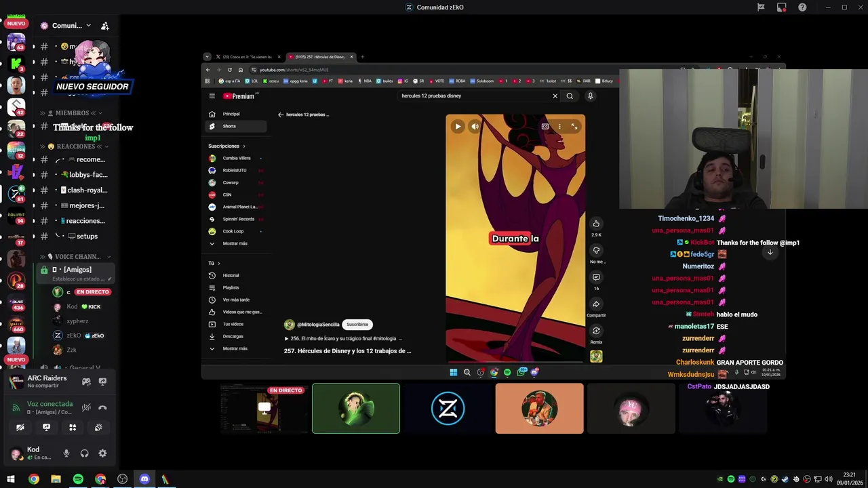Screen dimensions: 868x488
Task: Open File Explorer from Windows taskbar
Action: pos(56,479)
